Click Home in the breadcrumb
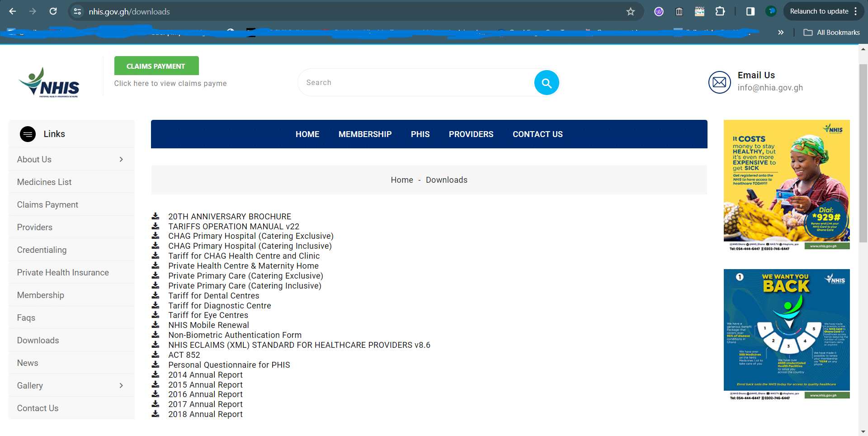The height and width of the screenshot is (436, 868). pyautogui.click(x=402, y=180)
